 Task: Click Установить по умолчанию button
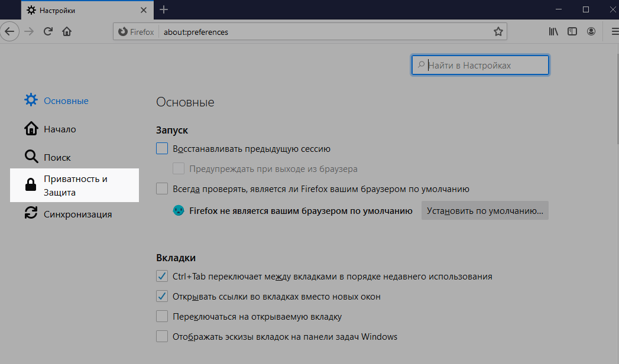[485, 210]
